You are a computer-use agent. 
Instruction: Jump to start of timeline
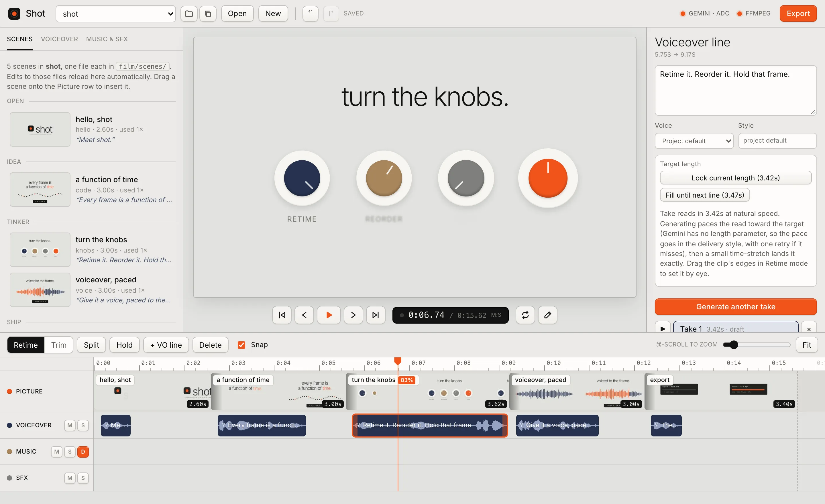pos(282,315)
